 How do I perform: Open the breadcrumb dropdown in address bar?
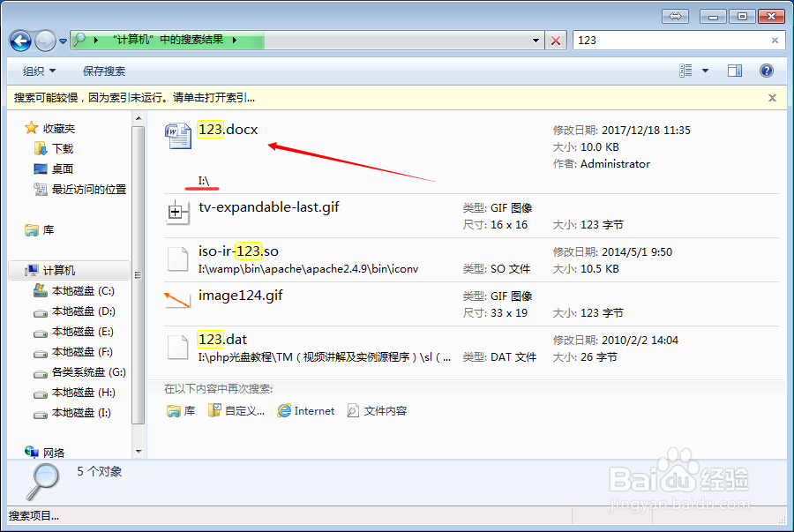536,40
